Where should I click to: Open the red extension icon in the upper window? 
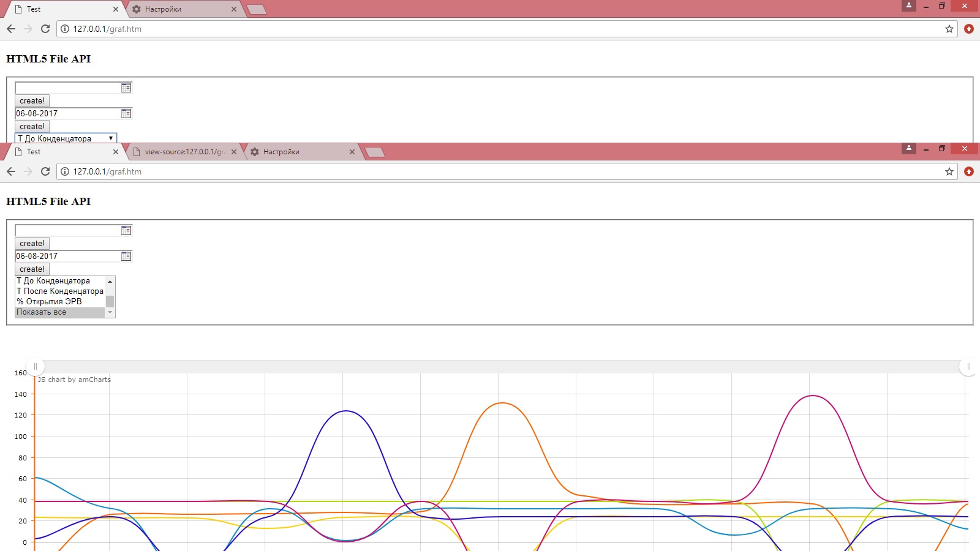pyautogui.click(x=969, y=29)
